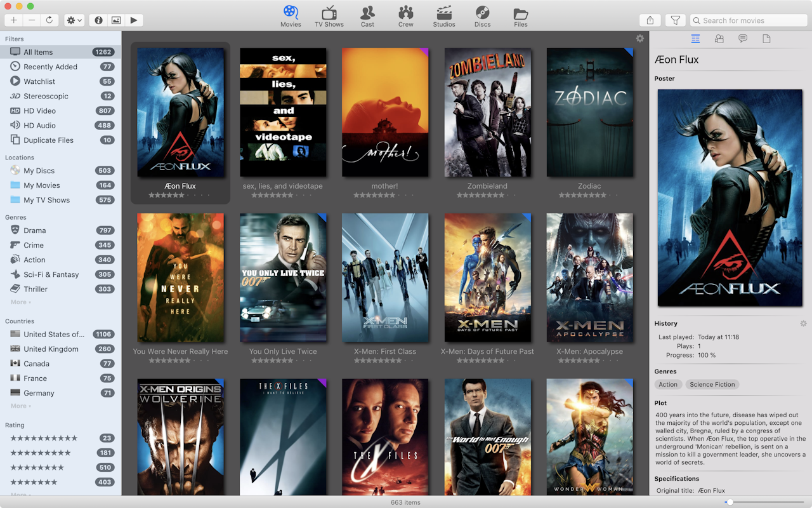The width and height of the screenshot is (812, 508).
Task: Toggle the filter button near the search field
Action: (676, 20)
